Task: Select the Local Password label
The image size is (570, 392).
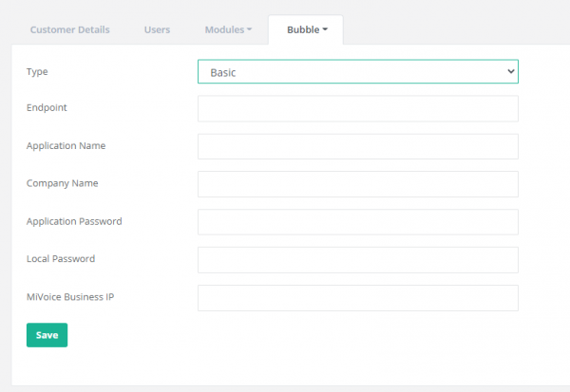Action: pyautogui.click(x=61, y=259)
